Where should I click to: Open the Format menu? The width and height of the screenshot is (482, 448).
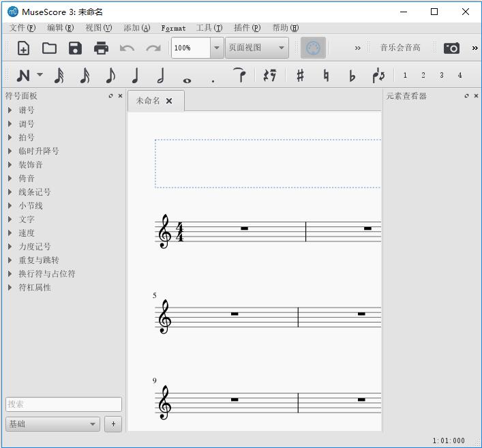pos(173,28)
